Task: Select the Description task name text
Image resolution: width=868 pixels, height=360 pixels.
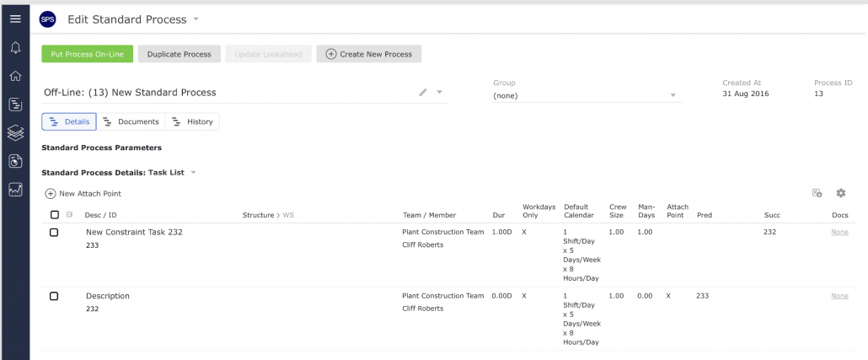Action: (x=107, y=296)
